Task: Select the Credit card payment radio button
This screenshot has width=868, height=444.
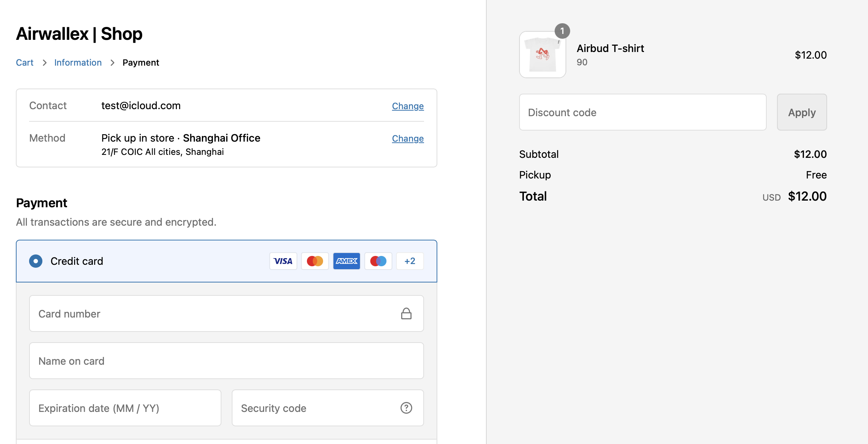Action: pos(36,261)
